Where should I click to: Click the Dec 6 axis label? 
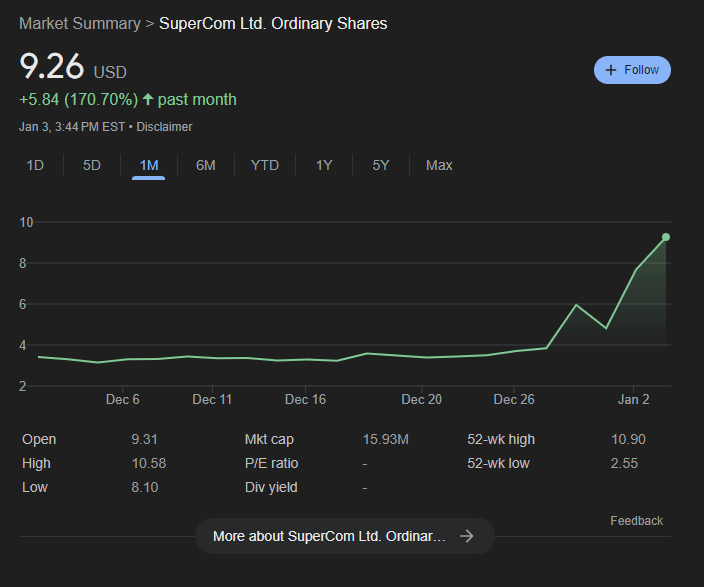tap(123, 399)
